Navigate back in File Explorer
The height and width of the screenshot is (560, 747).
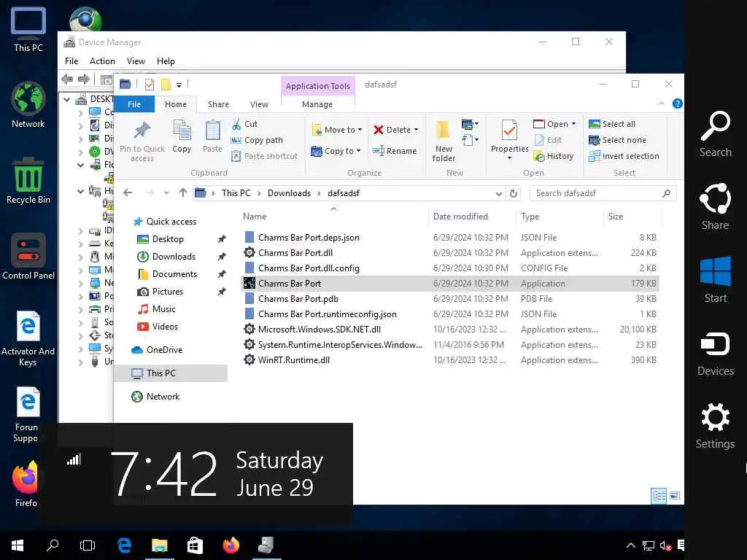click(128, 192)
